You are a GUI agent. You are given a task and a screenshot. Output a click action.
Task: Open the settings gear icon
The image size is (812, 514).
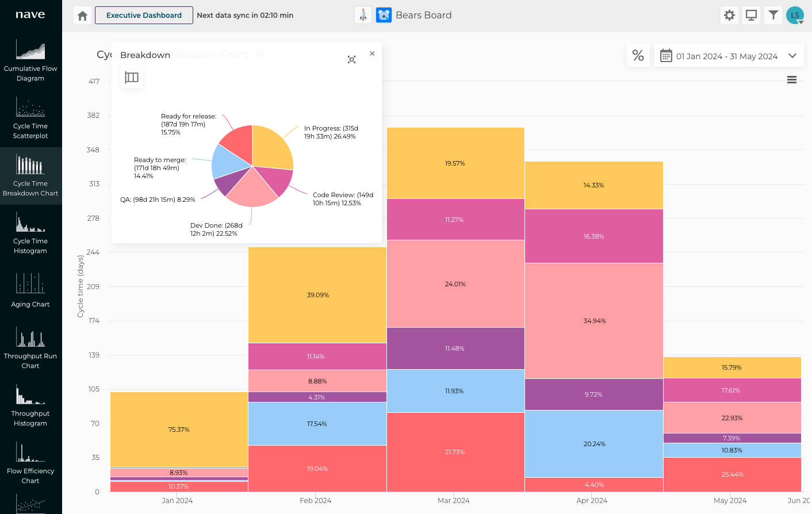pos(729,16)
